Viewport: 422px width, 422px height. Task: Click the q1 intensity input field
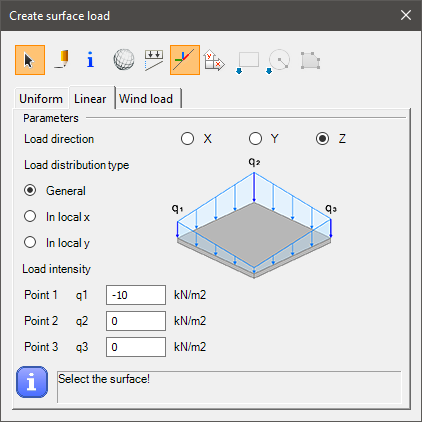click(x=136, y=295)
